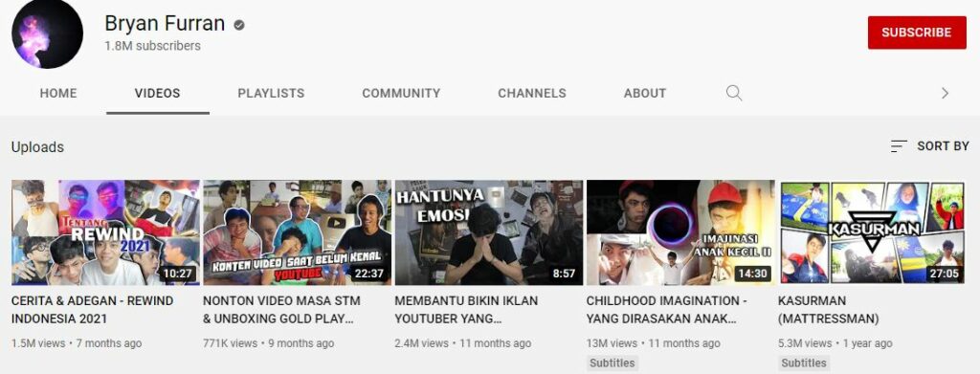Subscribe to Bryan Furran channel
980x374 pixels.
(917, 33)
